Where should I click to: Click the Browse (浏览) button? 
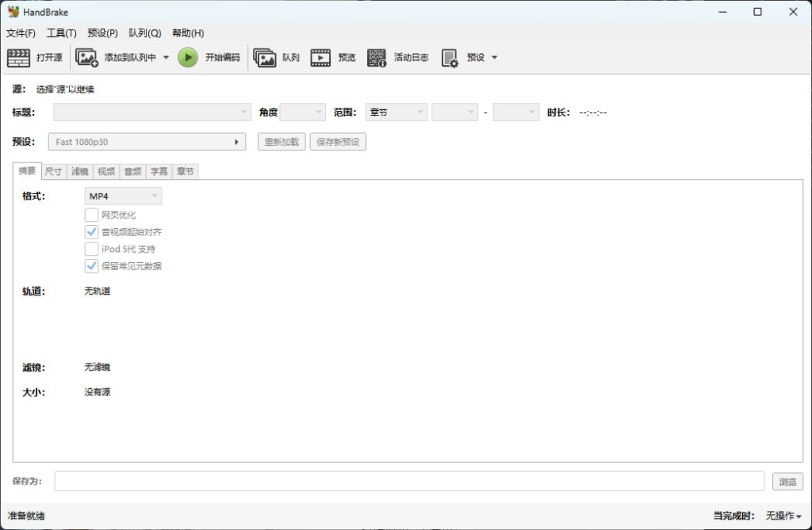[x=787, y=481]
